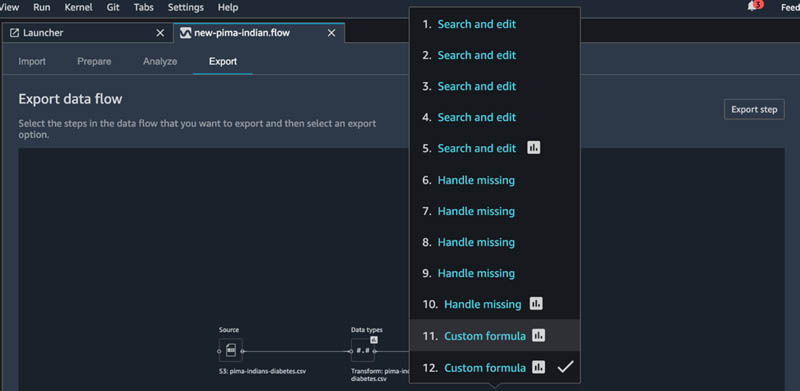Image resolution: width=800 pixels, height=391 pixels.
Task: Click the small chart badge above Data types node
Action: click(x=374, y=339)
